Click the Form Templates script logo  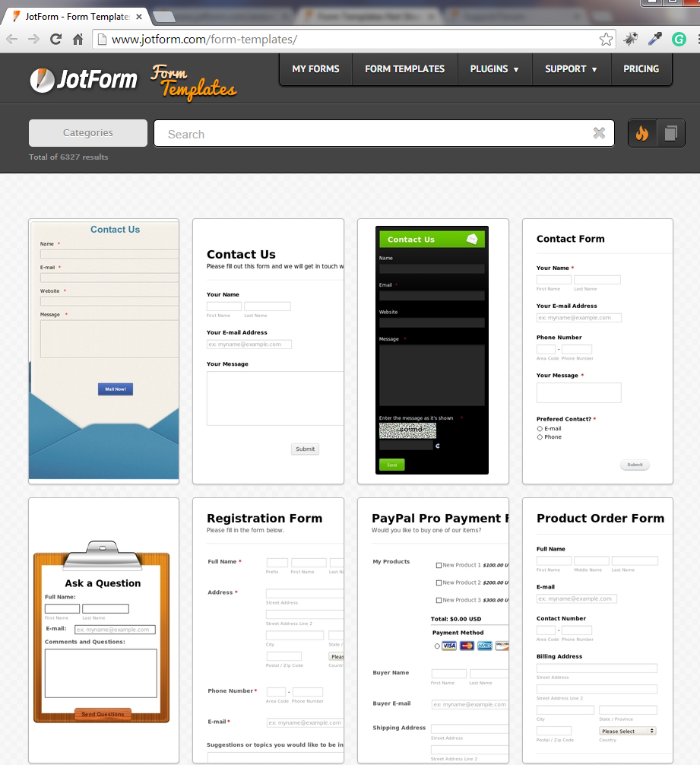pyautogui.click(x=193, y=81)
